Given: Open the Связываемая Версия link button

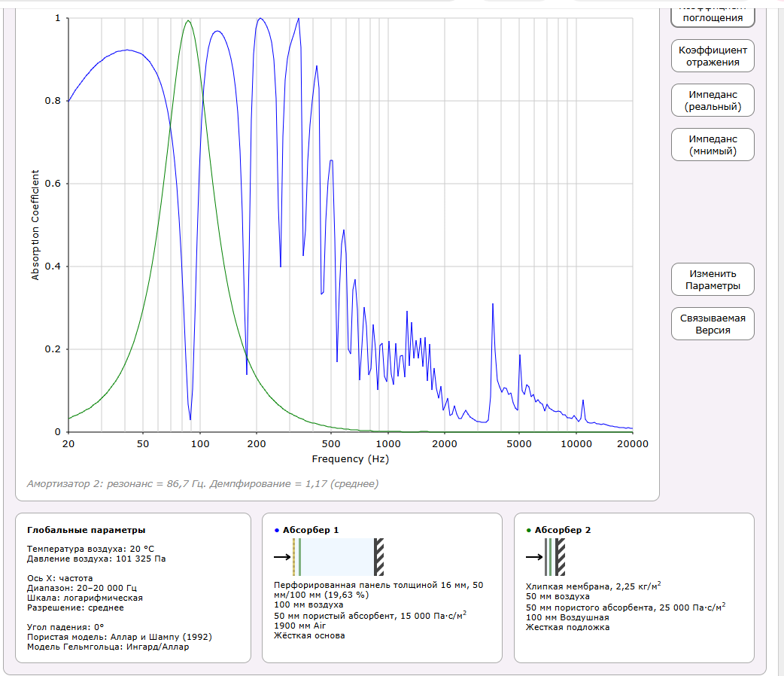Looking at the screenshot, I should click(712, 324).
